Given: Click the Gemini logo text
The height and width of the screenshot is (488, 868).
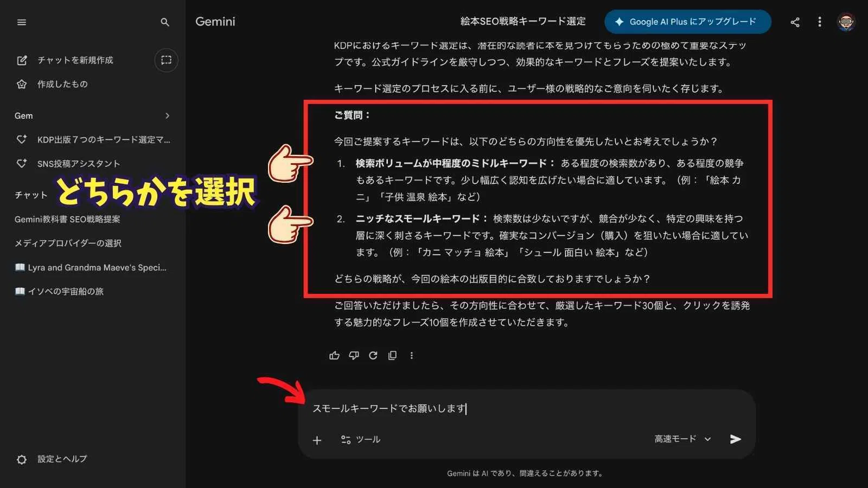Looking at the screenshot, I should click(215, 22).
